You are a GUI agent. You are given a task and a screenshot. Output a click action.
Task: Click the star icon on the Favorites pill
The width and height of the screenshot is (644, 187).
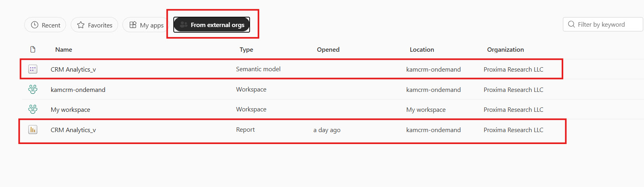coord(81,25)
